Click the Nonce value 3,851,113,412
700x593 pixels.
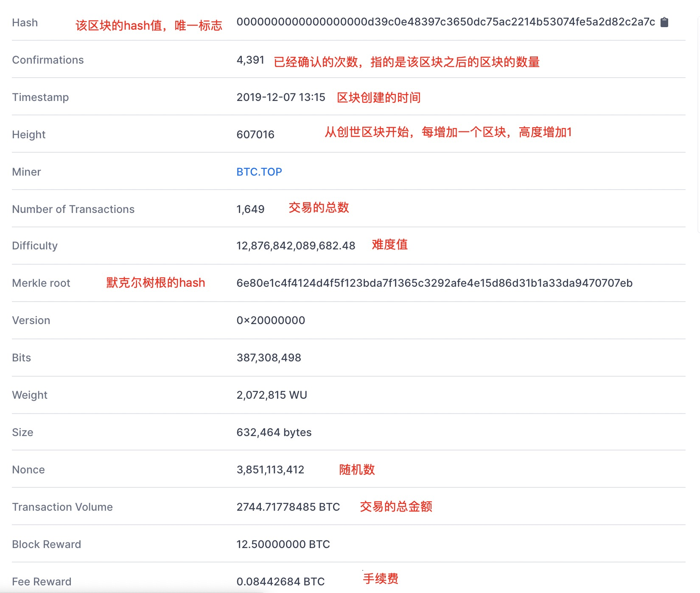click(270, 470)
